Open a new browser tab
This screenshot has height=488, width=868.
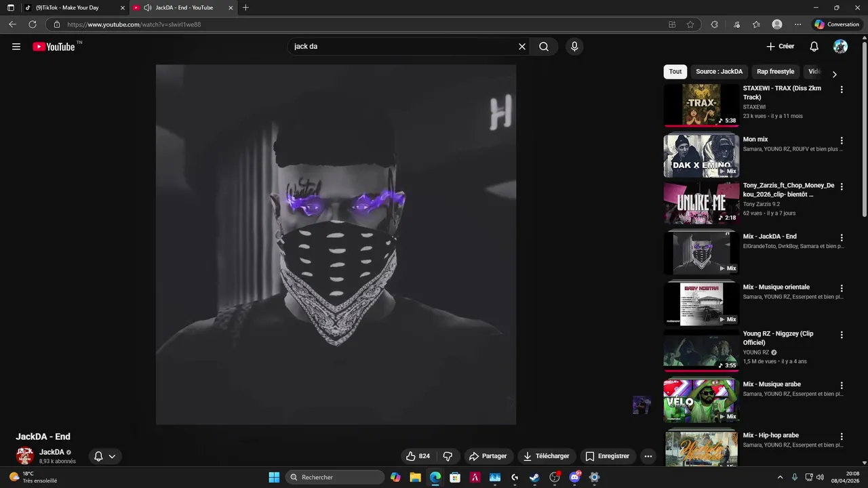[x=245, y=7]
